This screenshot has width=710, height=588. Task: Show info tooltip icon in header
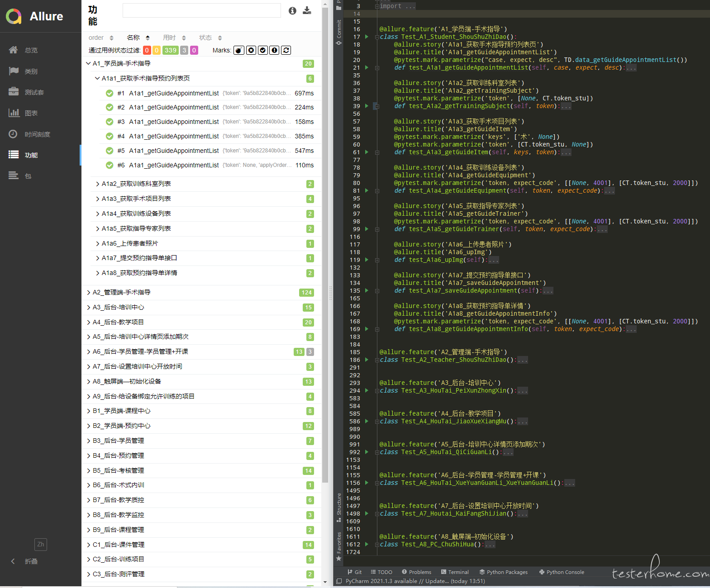pyautogui.click(x=292, y=10)
